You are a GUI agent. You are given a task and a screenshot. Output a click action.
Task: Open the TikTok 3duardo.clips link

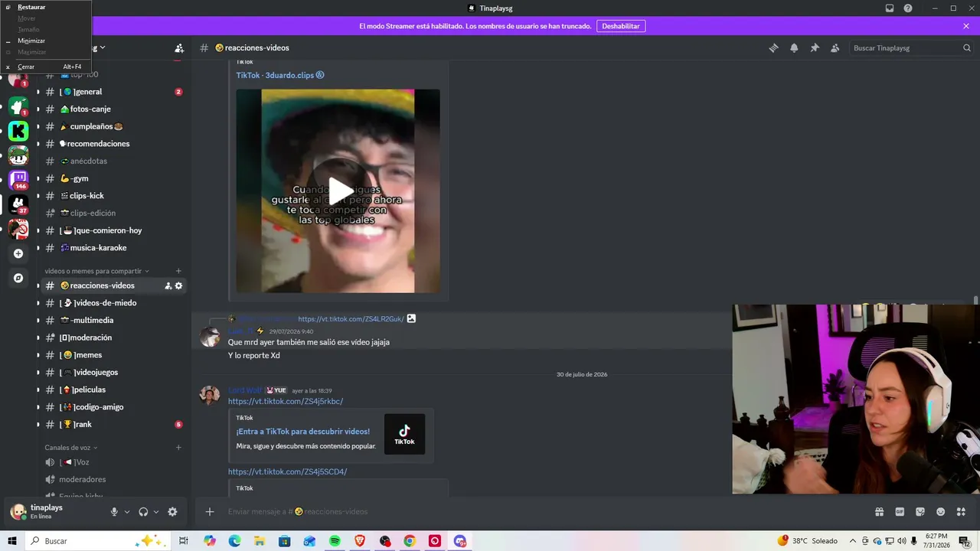pyautogui.click(x=280, y=75)
